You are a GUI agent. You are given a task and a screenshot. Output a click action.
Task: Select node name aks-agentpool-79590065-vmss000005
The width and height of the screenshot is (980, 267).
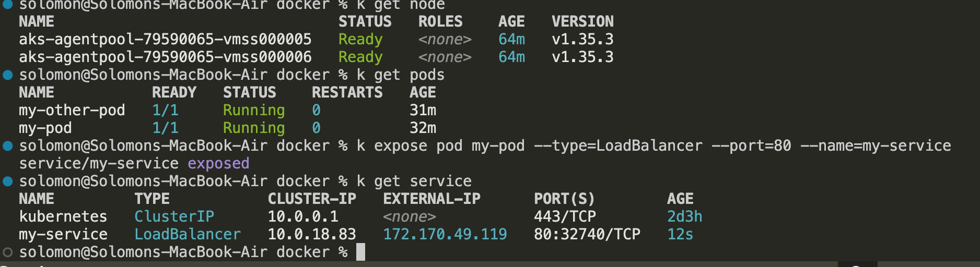(x=166, y=39)
